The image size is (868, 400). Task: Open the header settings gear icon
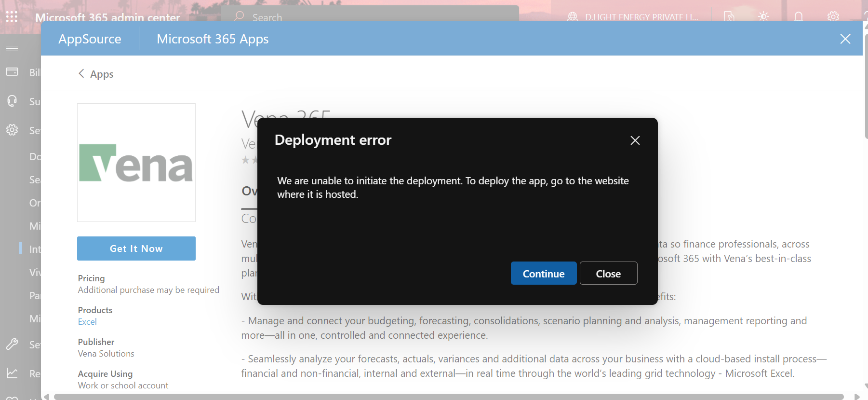coord(833,16)
